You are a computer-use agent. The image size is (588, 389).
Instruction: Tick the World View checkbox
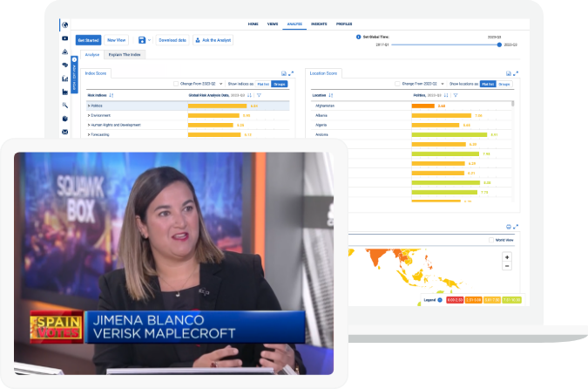(491, 240)
